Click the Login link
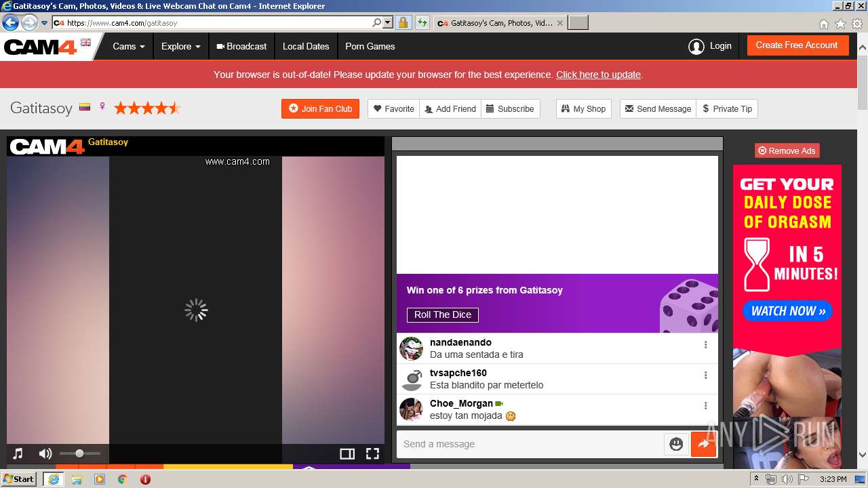The height and width of the screenshot is (488, 868). [710, 46]
